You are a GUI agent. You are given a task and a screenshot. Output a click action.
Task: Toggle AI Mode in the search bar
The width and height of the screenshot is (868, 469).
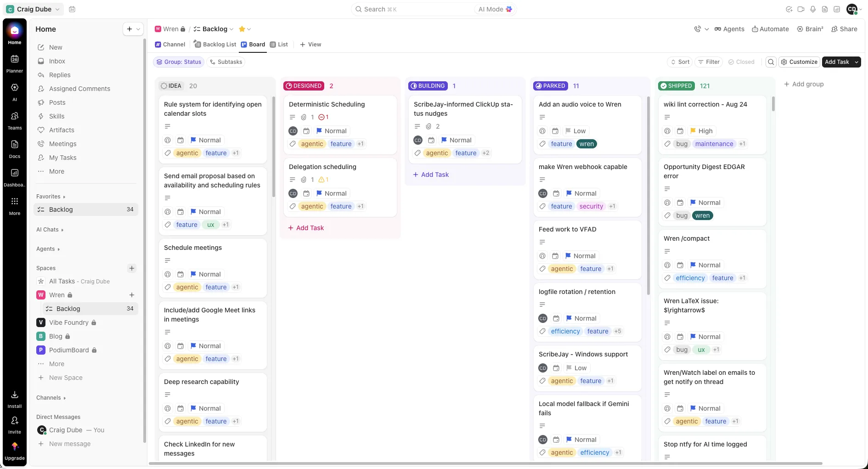[495, 9]
